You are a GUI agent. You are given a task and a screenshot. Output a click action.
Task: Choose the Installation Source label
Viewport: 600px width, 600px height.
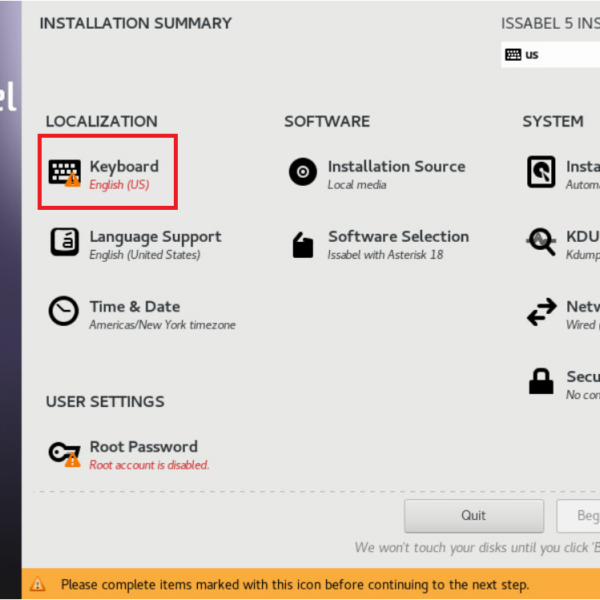click(396, 166)
